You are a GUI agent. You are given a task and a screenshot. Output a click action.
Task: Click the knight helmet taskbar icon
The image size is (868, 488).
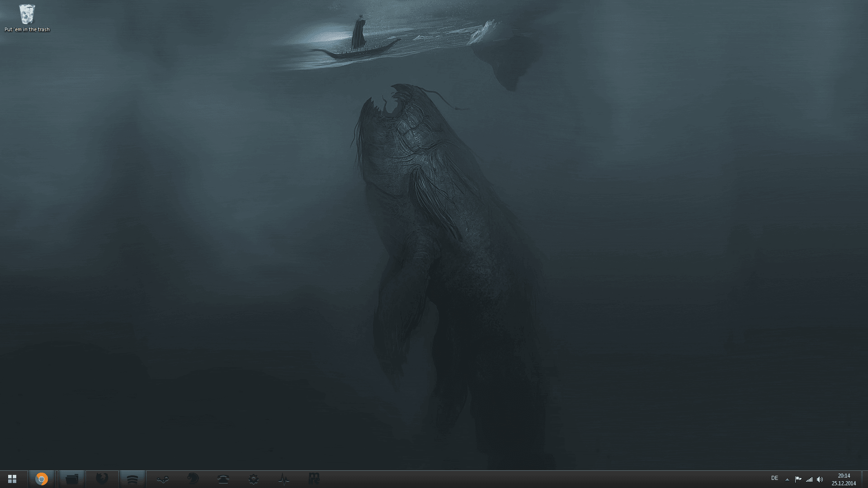tap(193, 479)
